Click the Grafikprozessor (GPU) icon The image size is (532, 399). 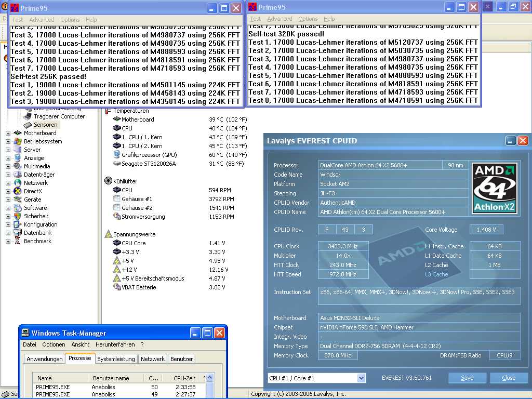point(117,155)
